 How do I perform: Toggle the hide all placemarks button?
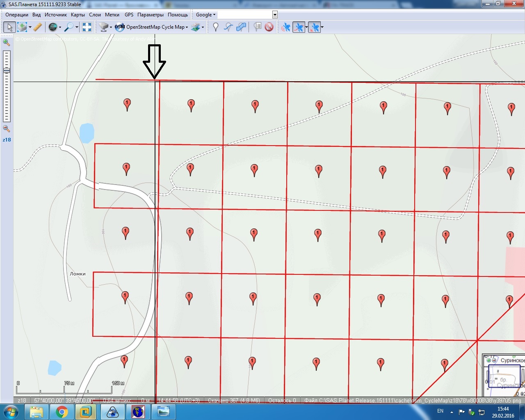point(269,27)
